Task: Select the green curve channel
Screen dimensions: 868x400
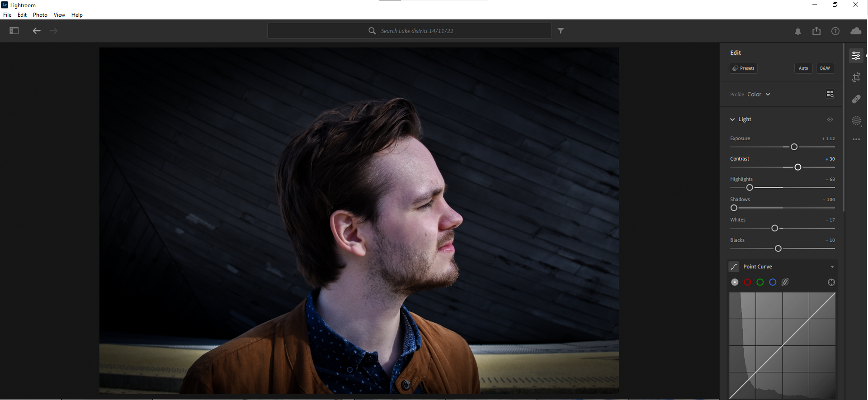Action: click(760, 282)
